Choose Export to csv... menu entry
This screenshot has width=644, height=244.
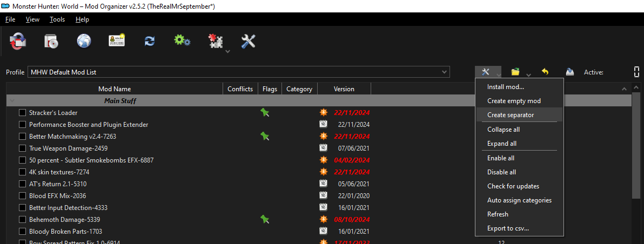pyautogui.click(x=520, y=228)
